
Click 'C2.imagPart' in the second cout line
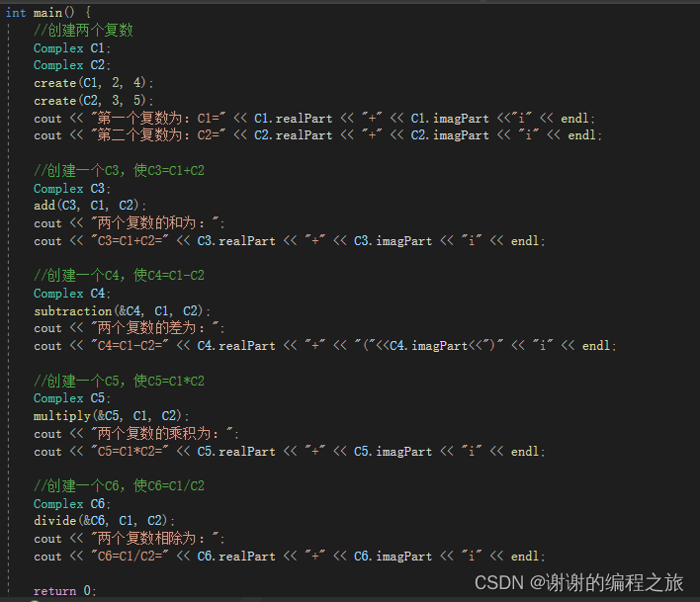(x=450, y=135)
